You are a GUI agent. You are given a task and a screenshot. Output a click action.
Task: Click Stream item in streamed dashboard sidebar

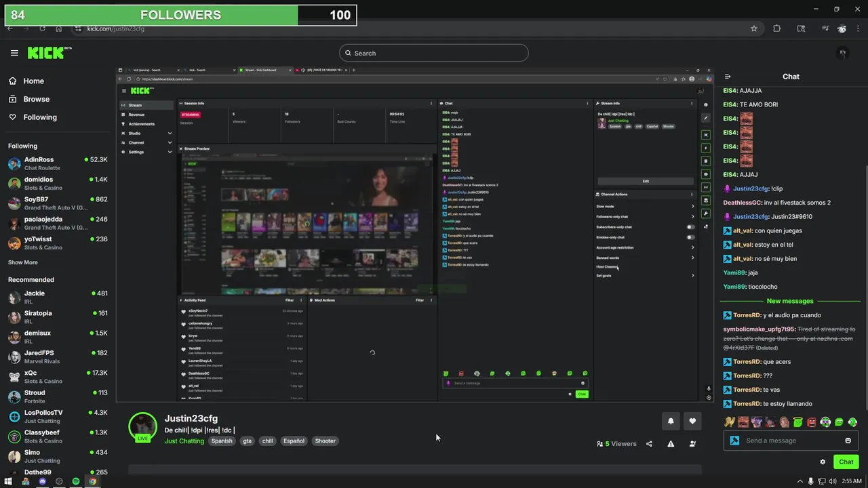pyautogui.click(x=146, y=105)
